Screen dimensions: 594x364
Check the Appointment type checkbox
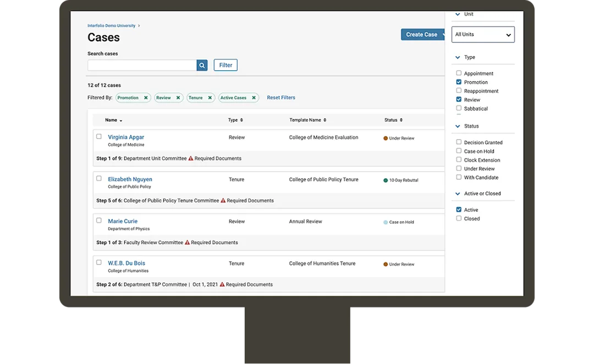(x=459, y=73)
